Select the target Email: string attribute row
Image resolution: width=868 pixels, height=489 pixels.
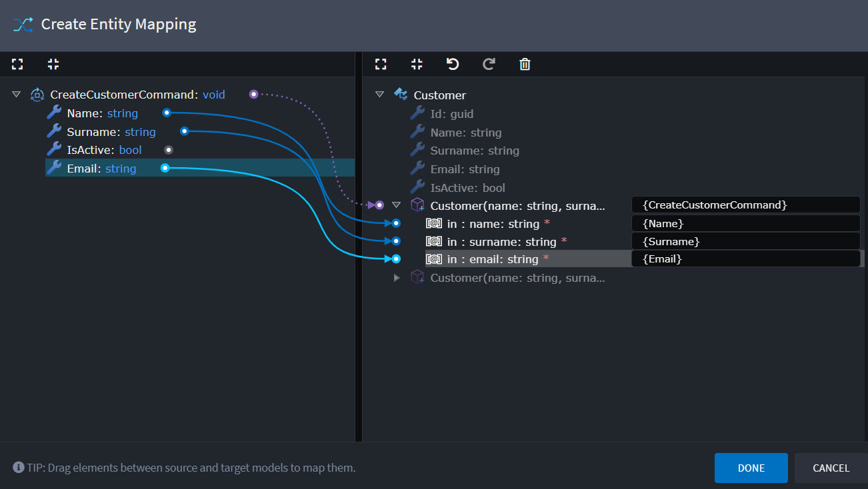(465, 169)
